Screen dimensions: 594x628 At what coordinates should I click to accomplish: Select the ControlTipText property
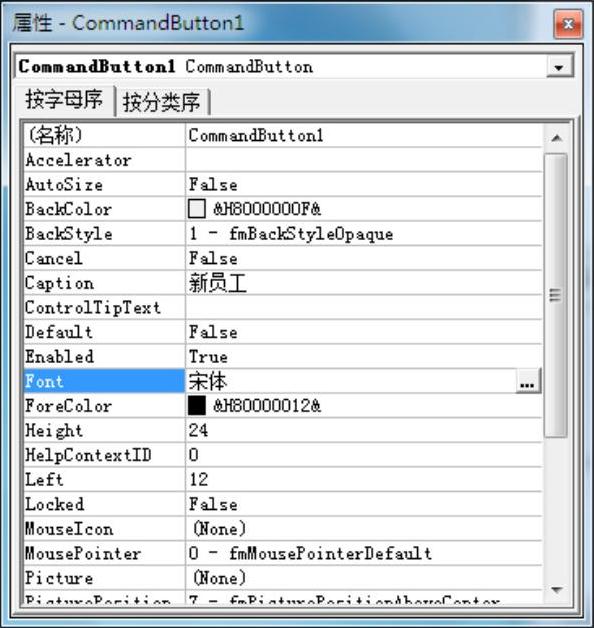[x=104, y=308]
